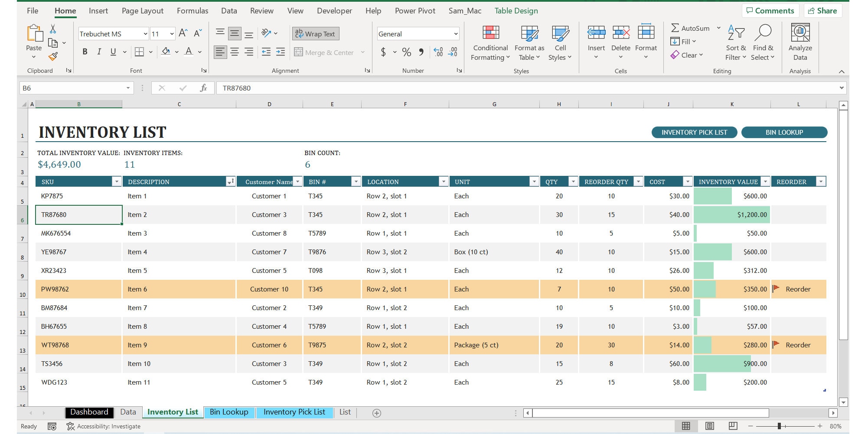Select the Merge & Center icon
The image size is (868, 434).
[x=324, y=52]
